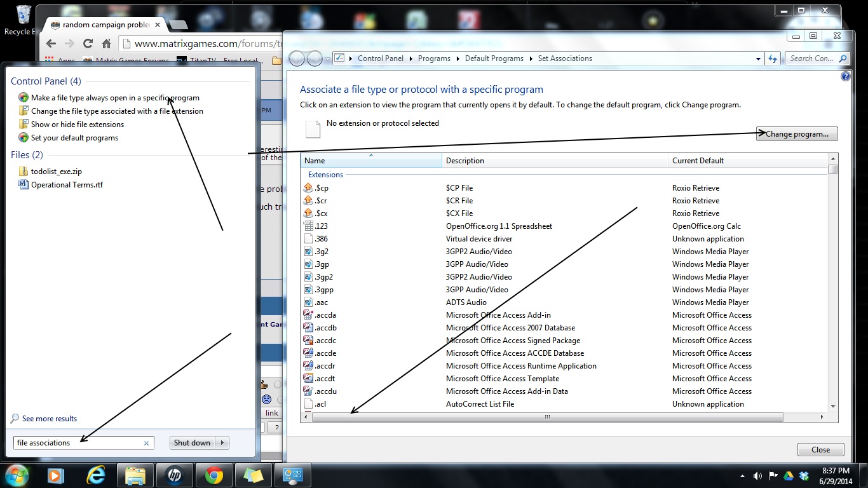Collapse the Extensions group header
Image resolution: width=868 pixels, height=488 pixels.
pyautogui.click(x=325, y=175)
